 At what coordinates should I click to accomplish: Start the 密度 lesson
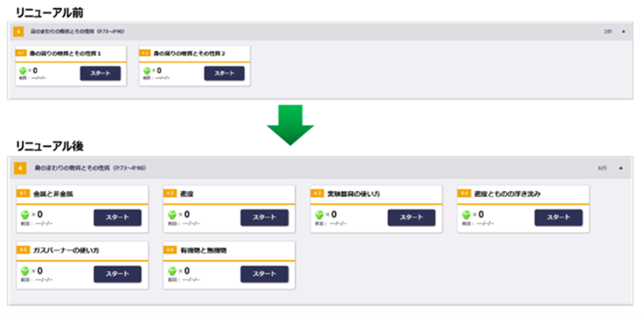pos(264,217)
